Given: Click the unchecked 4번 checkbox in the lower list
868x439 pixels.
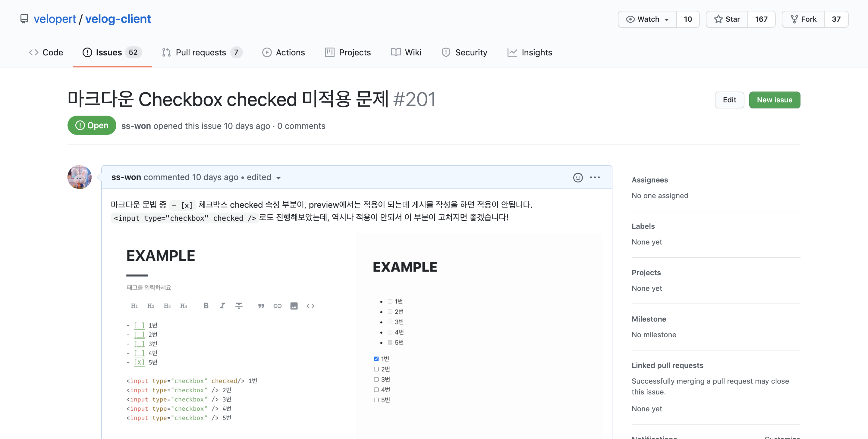Looking at the screenshot, I should (376, 390).
